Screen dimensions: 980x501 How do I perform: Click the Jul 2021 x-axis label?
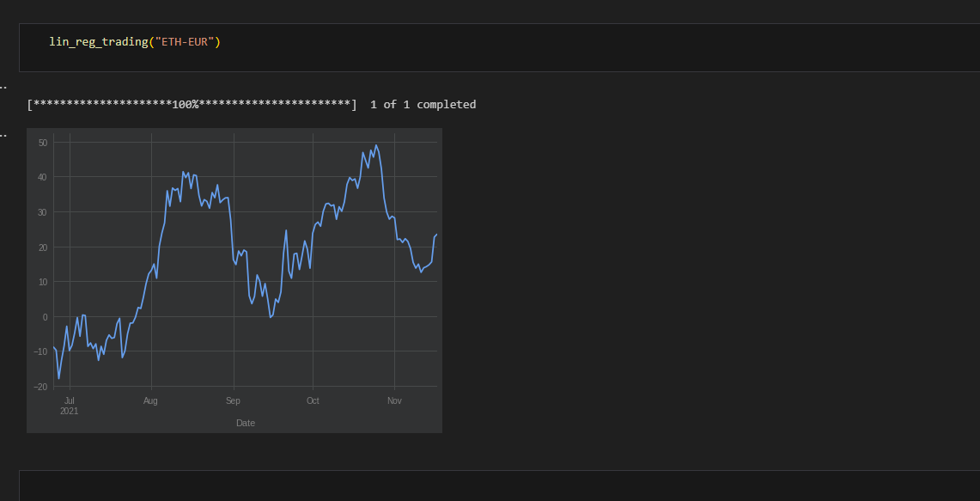click(70, 406)
